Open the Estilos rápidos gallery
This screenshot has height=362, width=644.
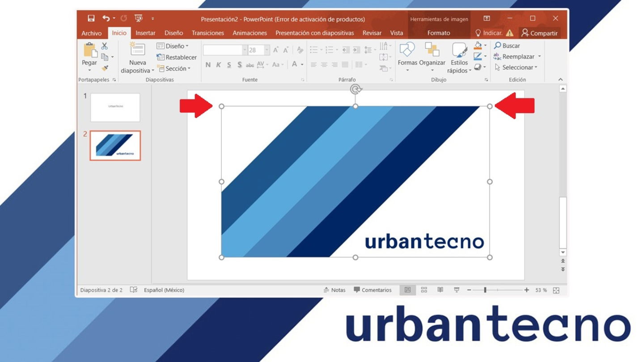click(x=459, y=58)
